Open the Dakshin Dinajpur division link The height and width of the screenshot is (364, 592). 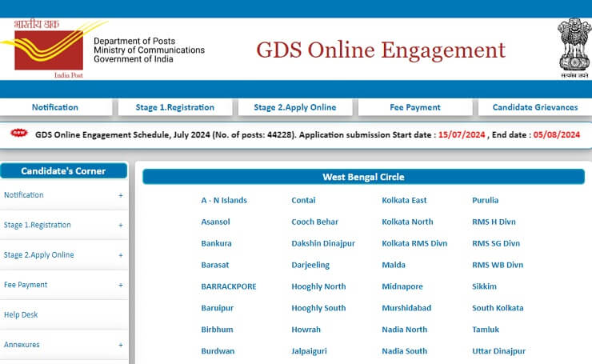pos(323,243)
